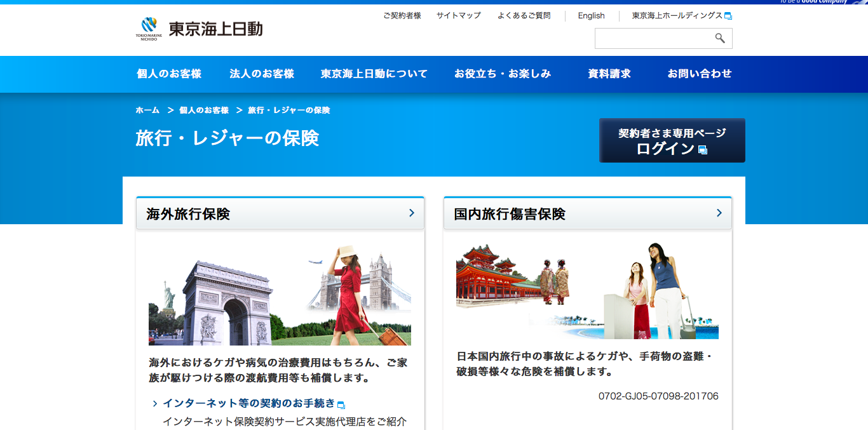Click the external link icon beside 東京海上ホールディングス
The width and height of the screenshot is (868, 430).
coord(728,17)
